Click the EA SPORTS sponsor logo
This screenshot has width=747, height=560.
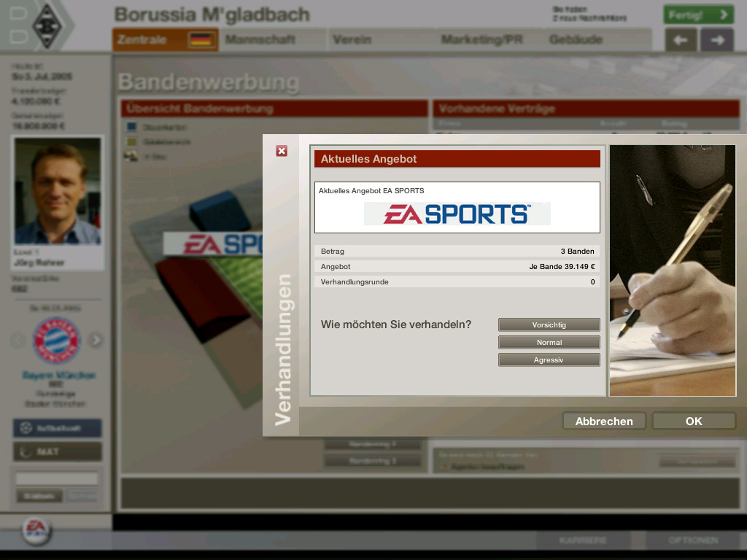click(457, 214)
